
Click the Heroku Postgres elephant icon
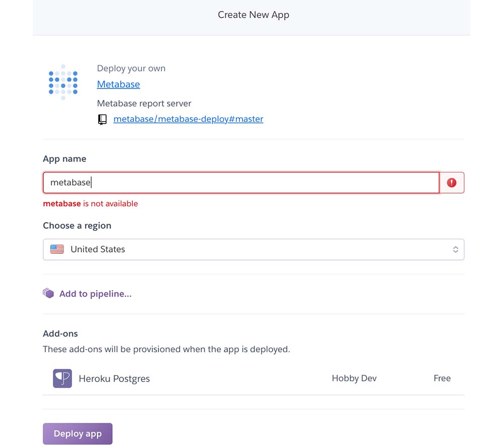point(62,379)
